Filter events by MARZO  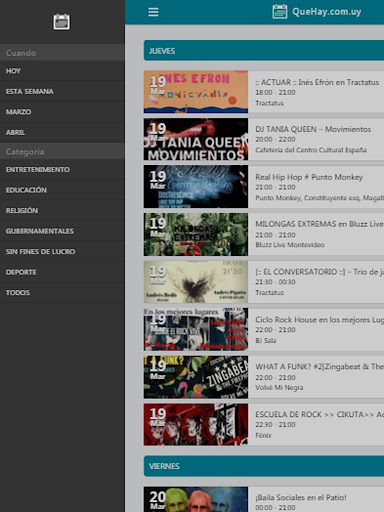click(62, 112)
